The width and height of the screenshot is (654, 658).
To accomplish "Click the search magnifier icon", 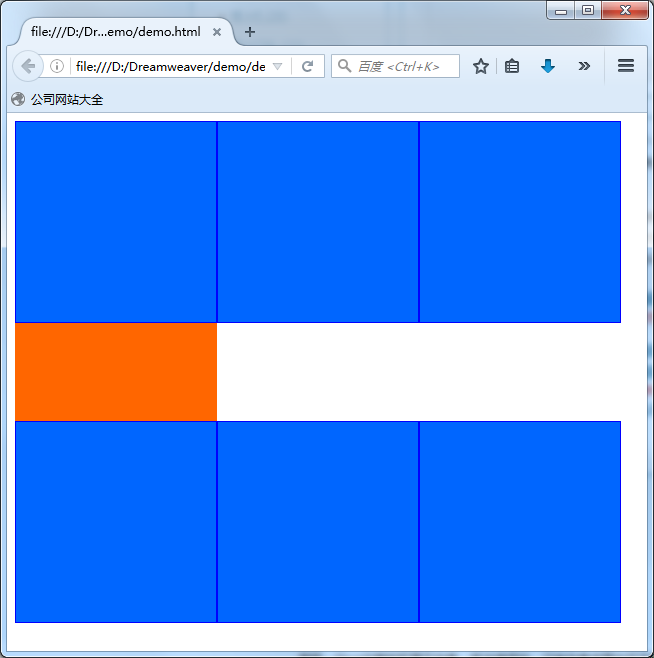I will 344,66.
